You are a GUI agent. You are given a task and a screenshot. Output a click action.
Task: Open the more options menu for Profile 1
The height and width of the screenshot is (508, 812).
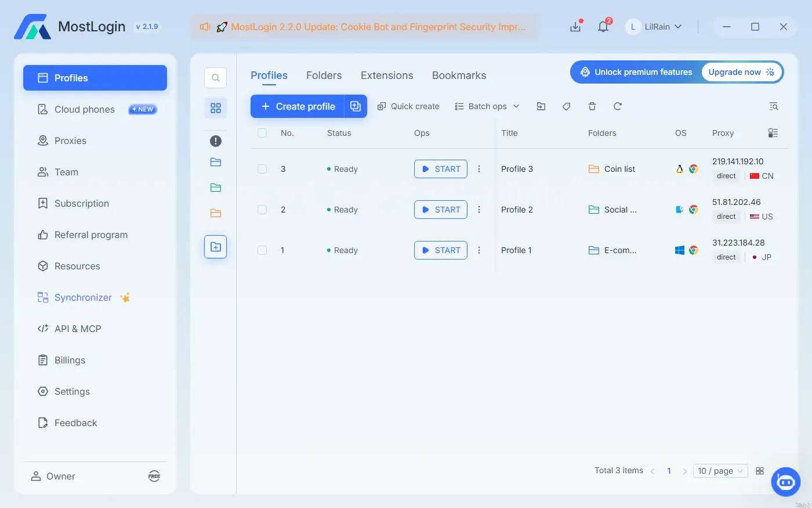pos(479,250)
